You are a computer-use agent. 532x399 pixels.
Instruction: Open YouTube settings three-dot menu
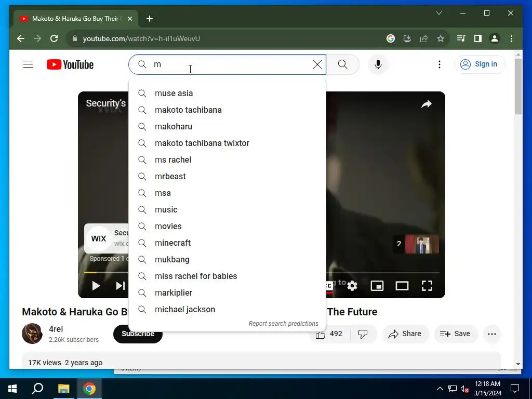[440, 64]
